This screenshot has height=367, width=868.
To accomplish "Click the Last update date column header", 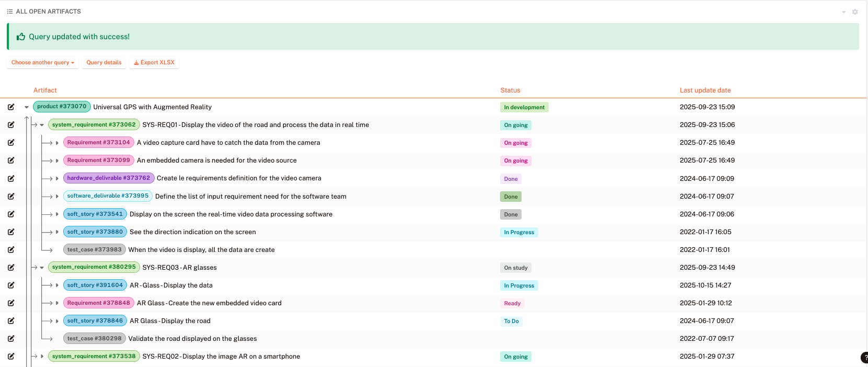I will point(705,90).
